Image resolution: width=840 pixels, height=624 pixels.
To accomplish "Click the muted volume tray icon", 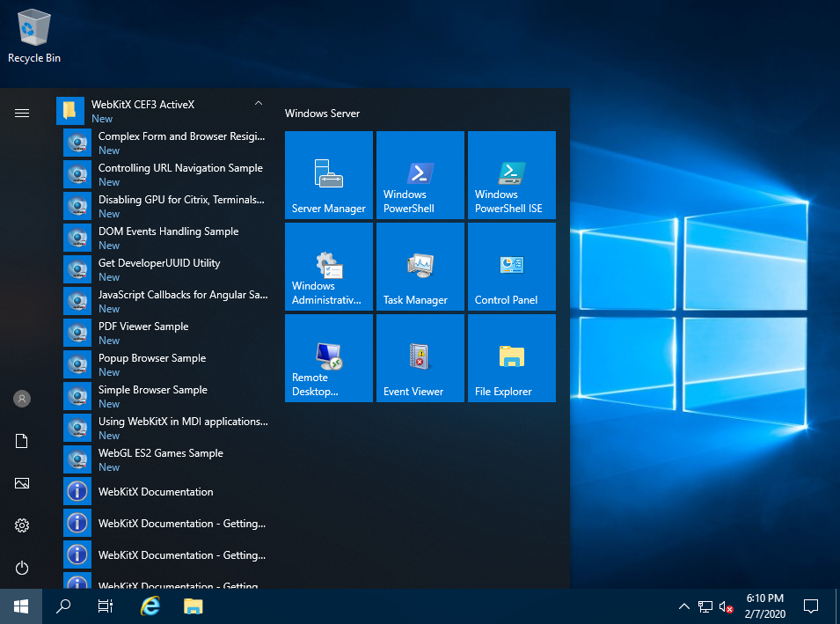I will click(x=726, y=606).
